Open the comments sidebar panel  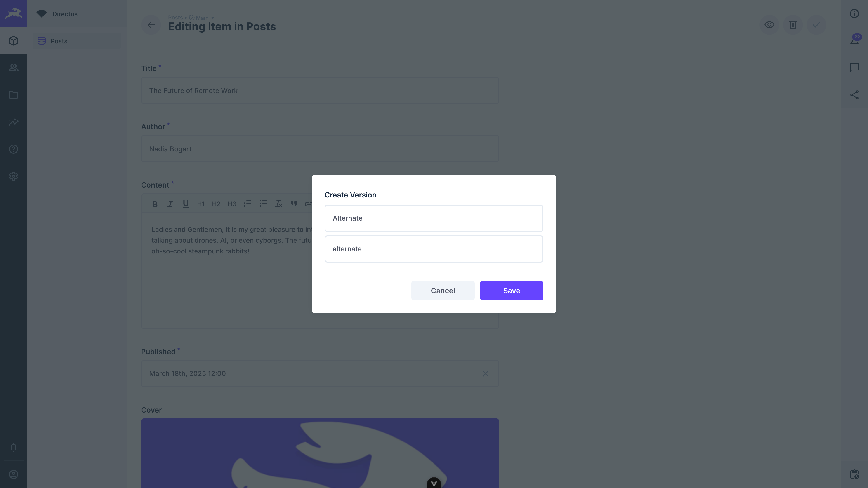(x=855, y=67)
